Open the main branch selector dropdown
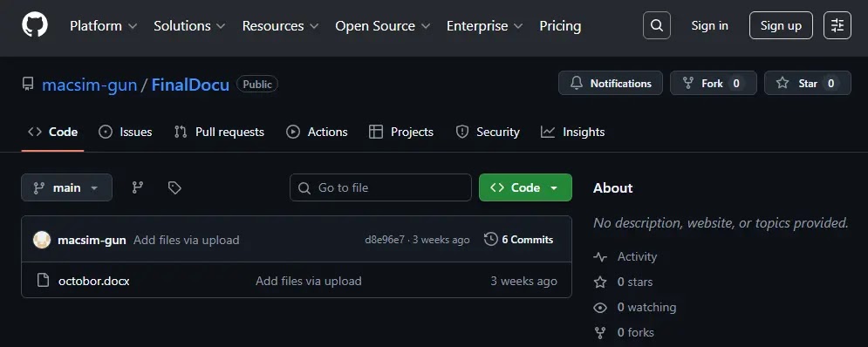This screenshot has height=347, width=868. point(66,187)
